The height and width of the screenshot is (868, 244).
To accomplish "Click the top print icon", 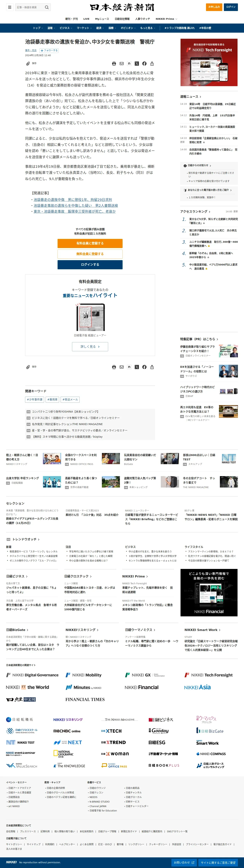I will 114,63.
